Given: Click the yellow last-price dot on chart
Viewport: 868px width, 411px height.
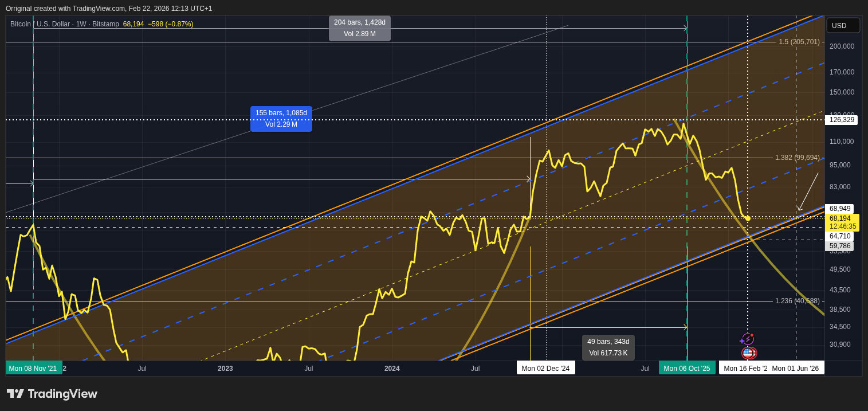Looking at the screenshot, I should 748,218.
